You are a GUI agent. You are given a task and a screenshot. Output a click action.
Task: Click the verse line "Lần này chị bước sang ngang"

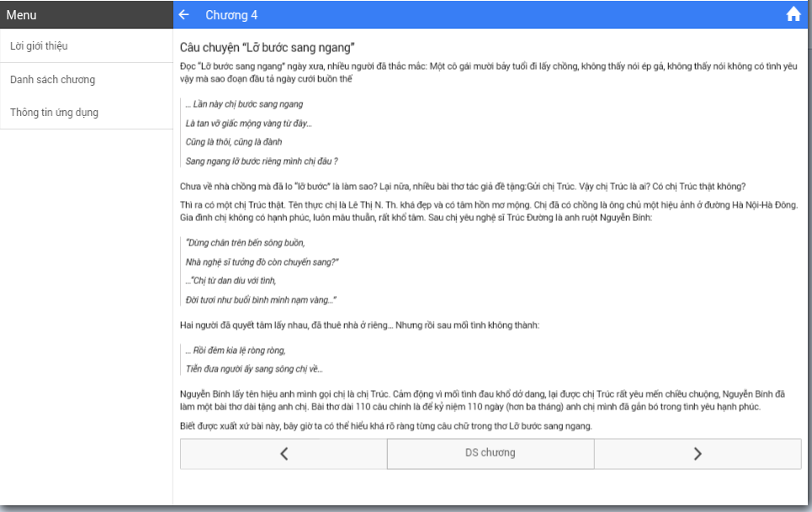click(244, 104)
